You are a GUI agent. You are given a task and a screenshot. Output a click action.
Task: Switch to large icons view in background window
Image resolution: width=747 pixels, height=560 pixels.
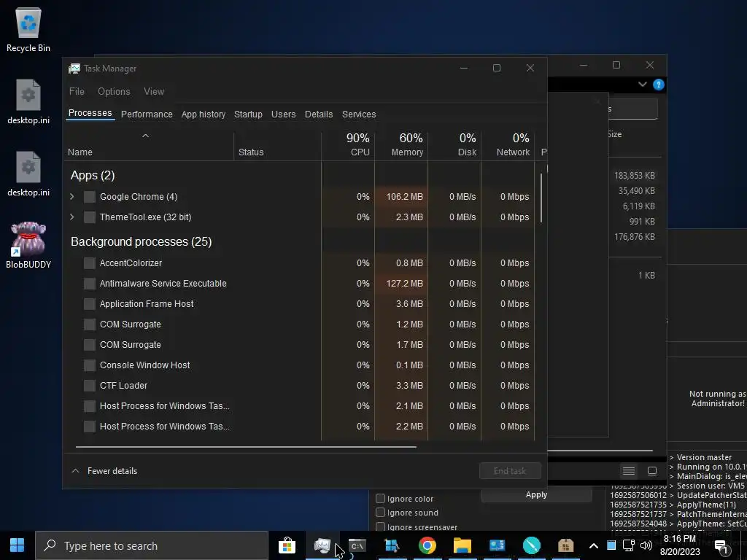tap(652, 471)
